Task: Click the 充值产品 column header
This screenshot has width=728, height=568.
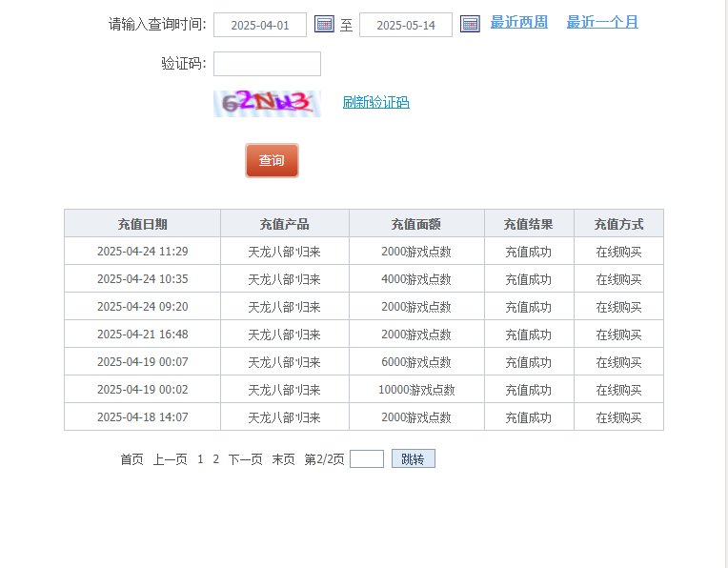Action: pyautogui.click(x=285, y=224)
